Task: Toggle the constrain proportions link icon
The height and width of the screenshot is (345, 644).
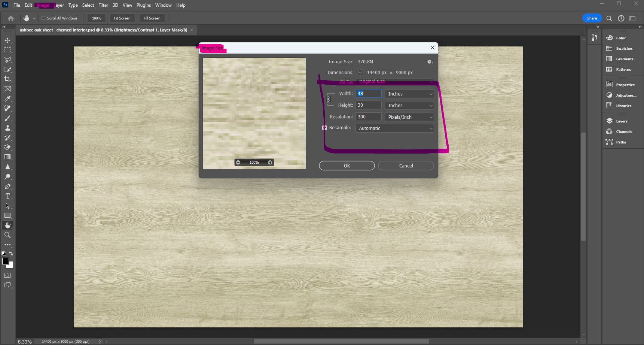Action: click(x=328, y=99)
